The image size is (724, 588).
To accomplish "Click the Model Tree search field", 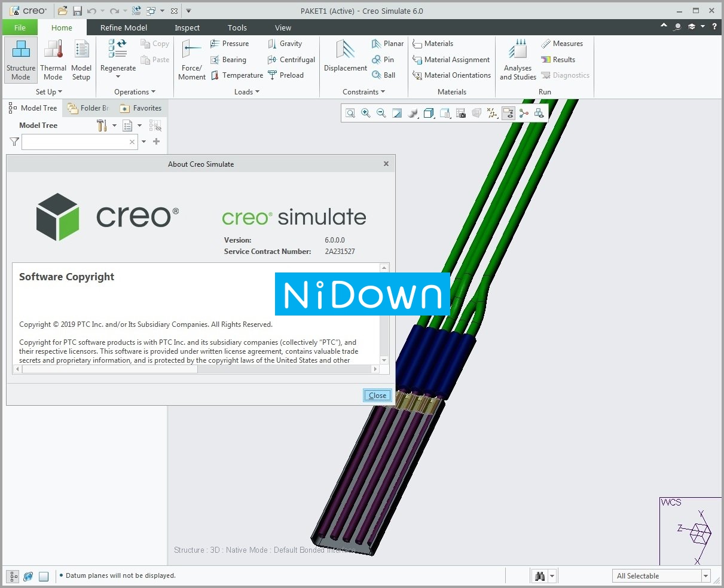I will coord(80,142).
